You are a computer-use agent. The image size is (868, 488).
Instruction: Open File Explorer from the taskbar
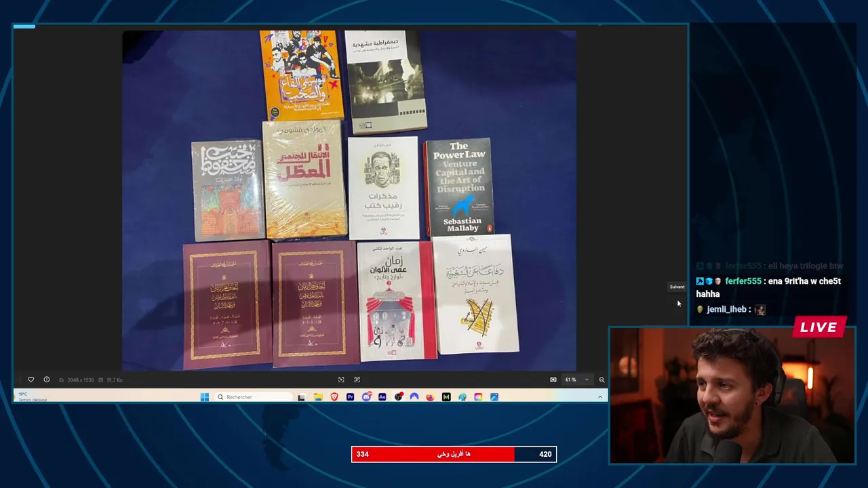318,397
